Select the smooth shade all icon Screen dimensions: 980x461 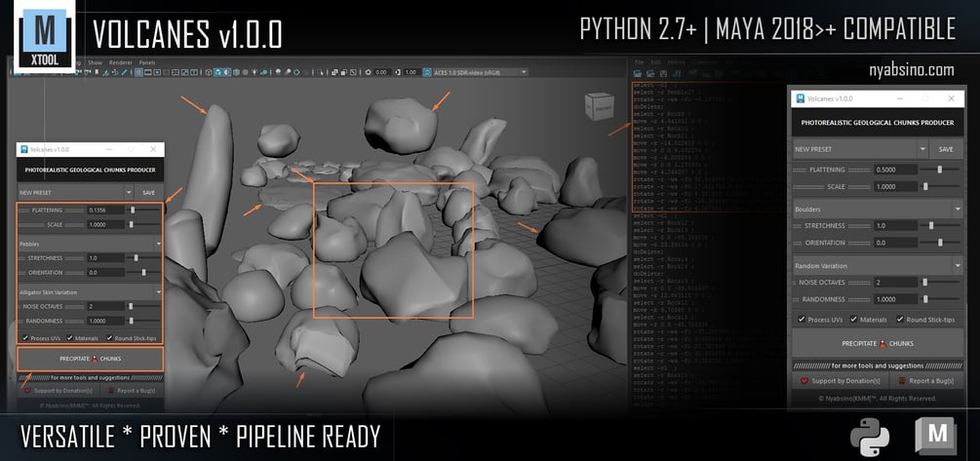217,72
